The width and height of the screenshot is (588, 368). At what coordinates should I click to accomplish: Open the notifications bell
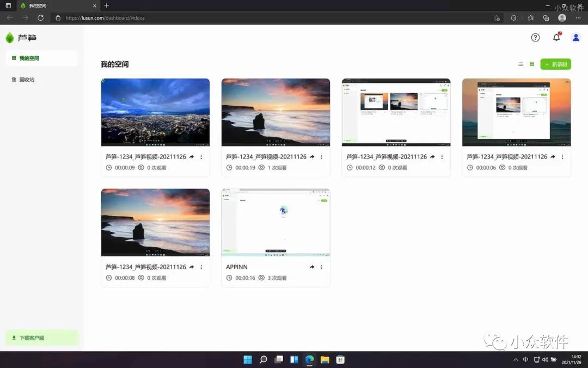coord(556,37)
